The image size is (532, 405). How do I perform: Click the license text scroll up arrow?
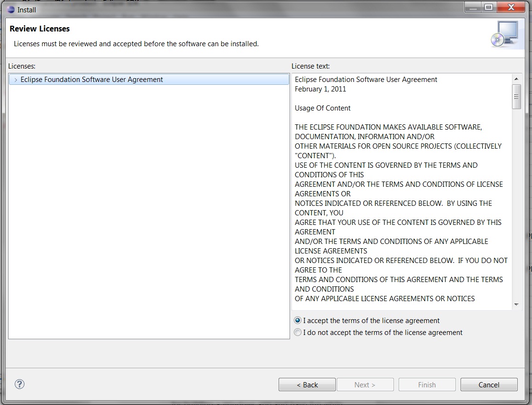click(516, 79)
